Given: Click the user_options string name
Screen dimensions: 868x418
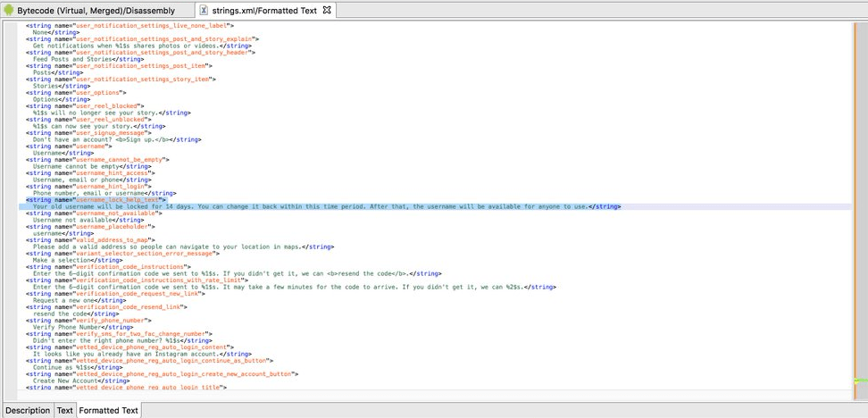Looking at the screenshot, I should tap(98, 93).
